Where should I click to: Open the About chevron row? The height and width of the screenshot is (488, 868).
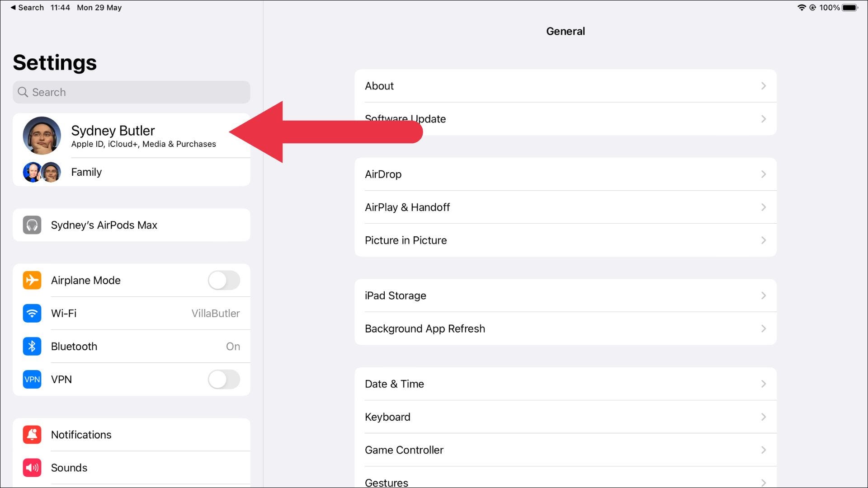pos(763,86)
